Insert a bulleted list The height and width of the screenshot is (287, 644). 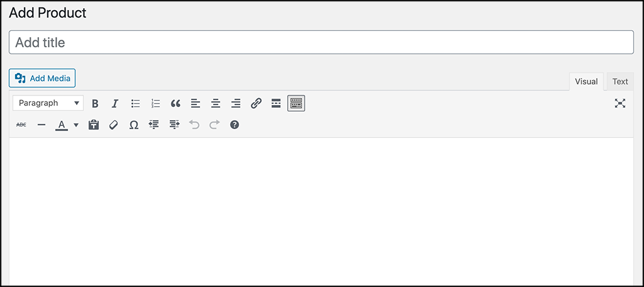(x=135, y=104)
